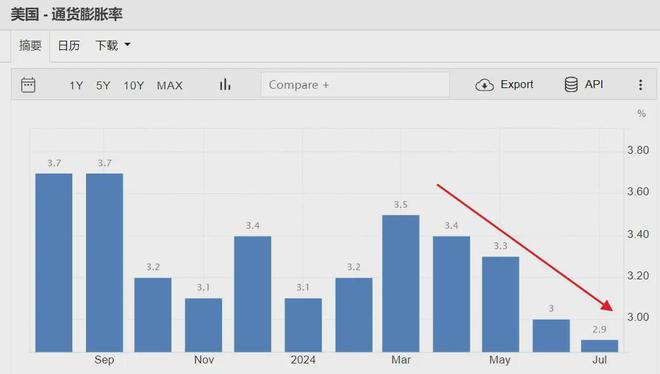660x374 pixels.
Task: Click the dropdown arrow beside 下载
Action: [127, 44]
